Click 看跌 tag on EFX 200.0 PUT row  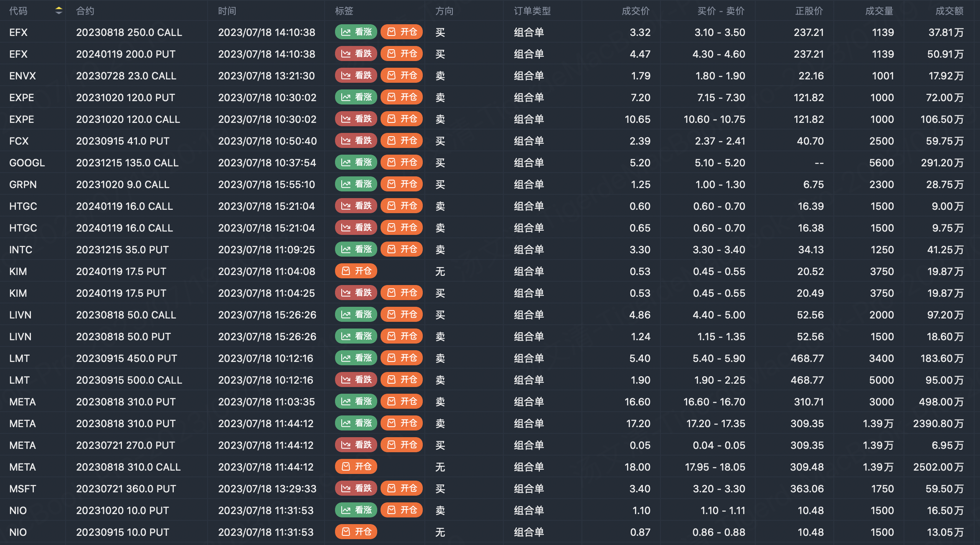click(x=356, y=54)
